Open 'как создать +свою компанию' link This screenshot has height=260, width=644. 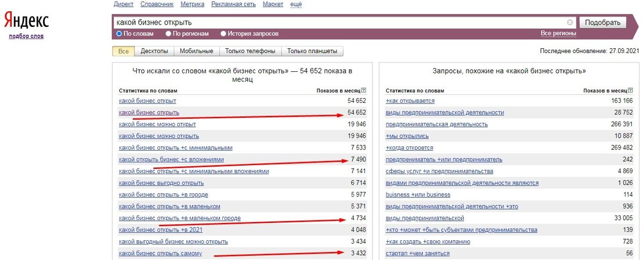[428, 242]
